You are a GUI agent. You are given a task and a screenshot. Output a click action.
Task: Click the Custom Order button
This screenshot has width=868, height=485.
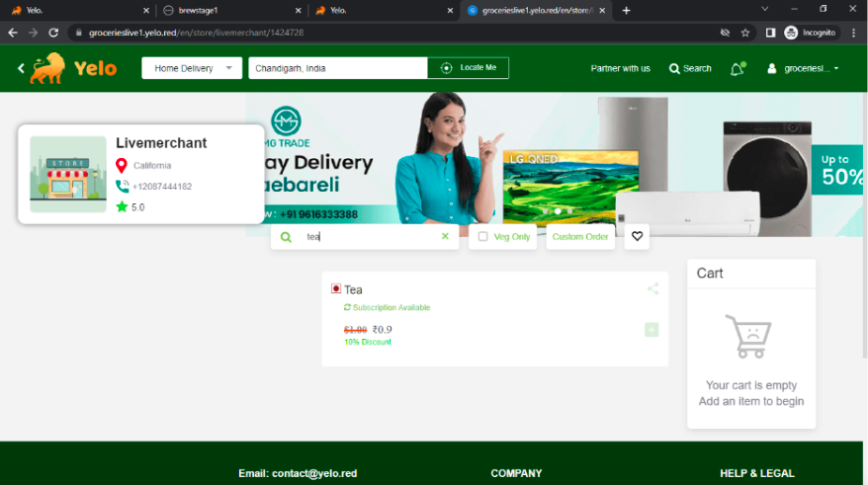tap(580, 237)
